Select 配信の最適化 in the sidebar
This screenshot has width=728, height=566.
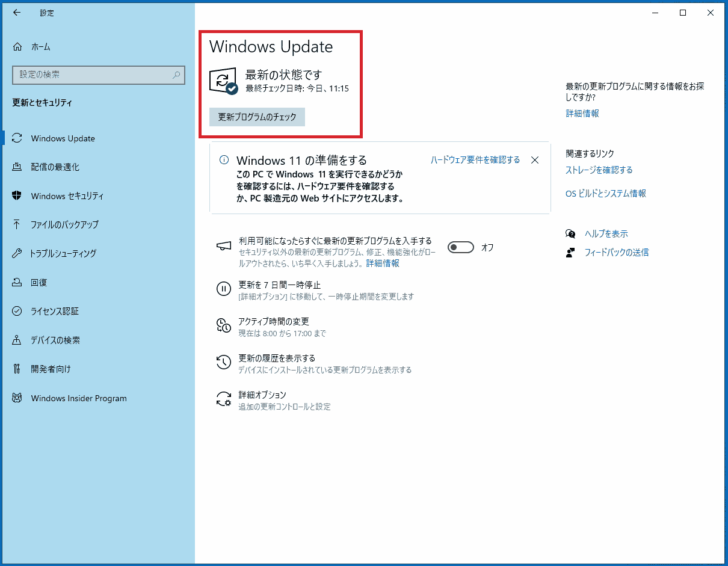click(x=99, y=167)
